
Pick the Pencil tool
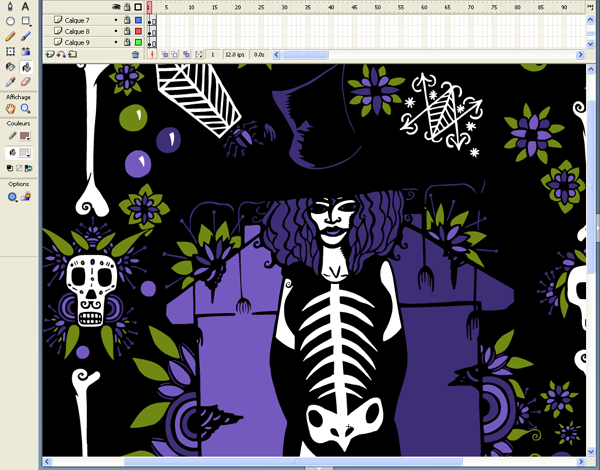(10, 36)
